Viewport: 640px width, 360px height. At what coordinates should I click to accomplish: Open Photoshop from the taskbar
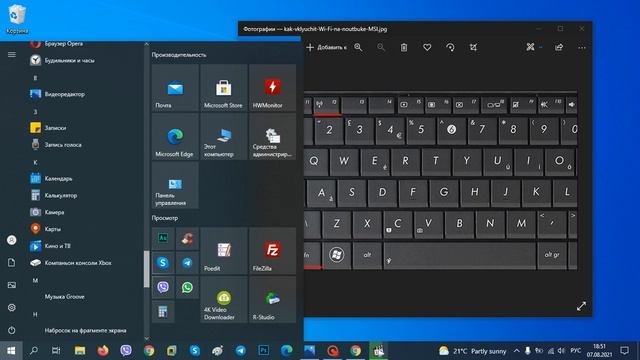pyautogui.click(x=264, y=350)
